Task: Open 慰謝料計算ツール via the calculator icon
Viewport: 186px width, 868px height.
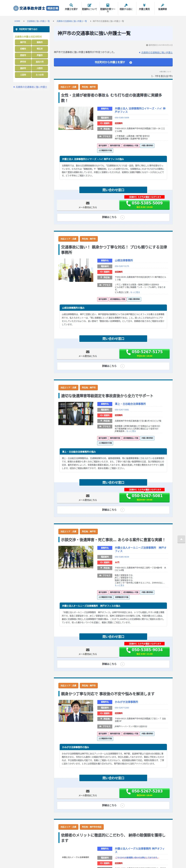Action: [108, 5]
